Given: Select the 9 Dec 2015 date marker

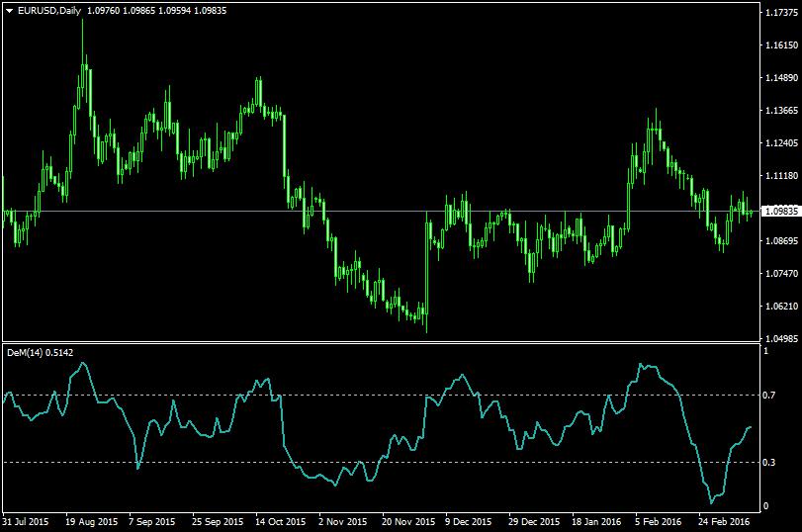Looking at the screenshot, I should tap(468, 522).
